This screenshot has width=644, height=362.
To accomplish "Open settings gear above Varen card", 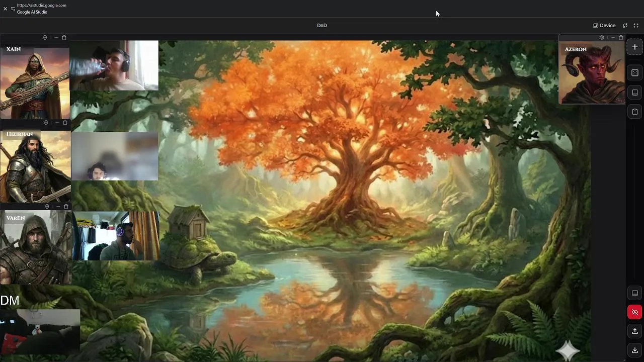I will point(47,207).
